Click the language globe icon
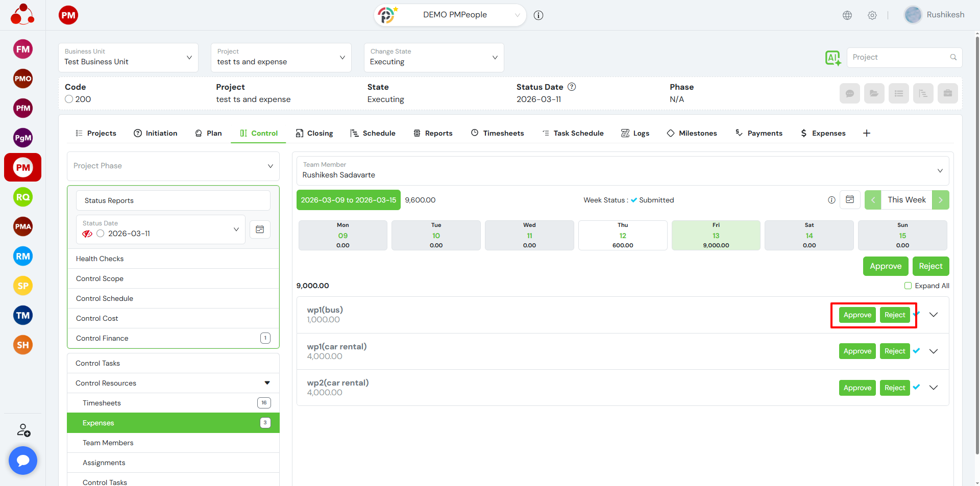This screenshot has width=980, height=486. (x=847, y=15)
